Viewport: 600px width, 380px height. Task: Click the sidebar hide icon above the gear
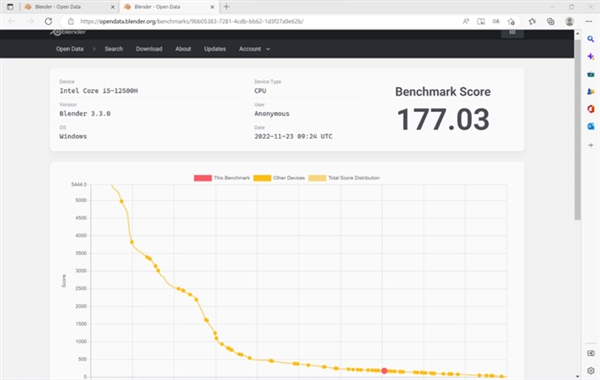point(591,353)
